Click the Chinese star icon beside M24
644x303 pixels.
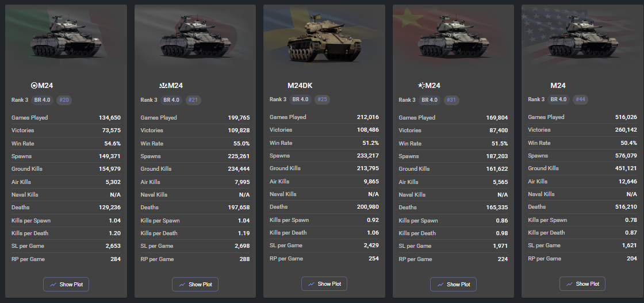pyautogui.click(x=421, y=86)
